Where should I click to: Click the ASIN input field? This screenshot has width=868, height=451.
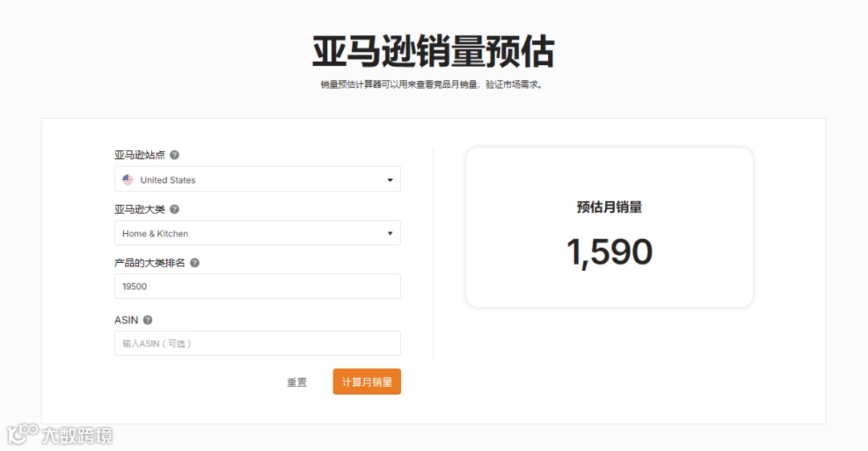257,343
